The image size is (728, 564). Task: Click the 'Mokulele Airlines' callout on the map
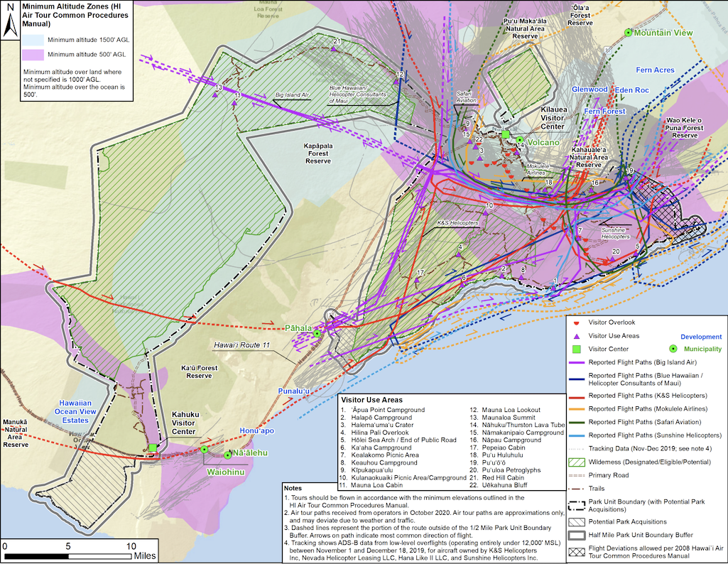pos(538,170)
